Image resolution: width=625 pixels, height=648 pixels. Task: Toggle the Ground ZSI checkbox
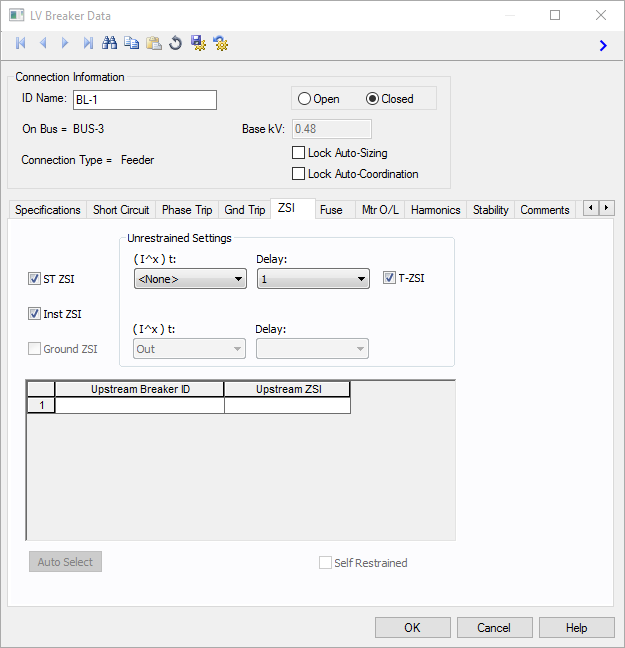(x=34, y=349)
